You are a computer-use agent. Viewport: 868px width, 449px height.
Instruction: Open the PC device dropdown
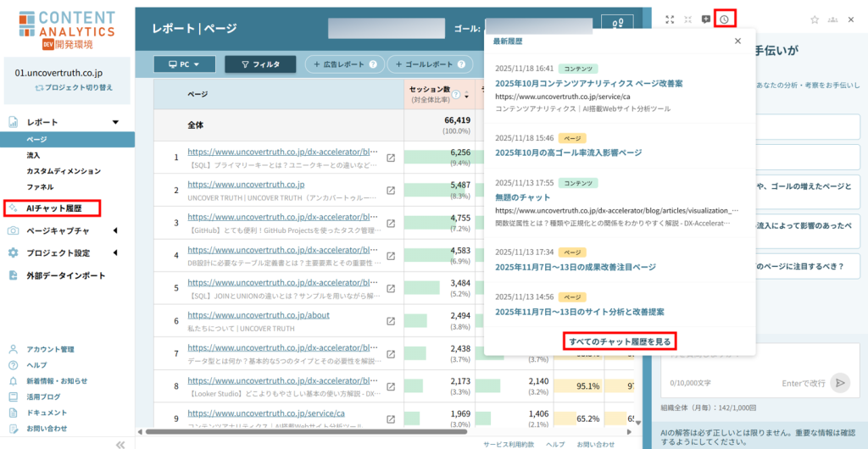pyautogui.click(x=184, y=64)
